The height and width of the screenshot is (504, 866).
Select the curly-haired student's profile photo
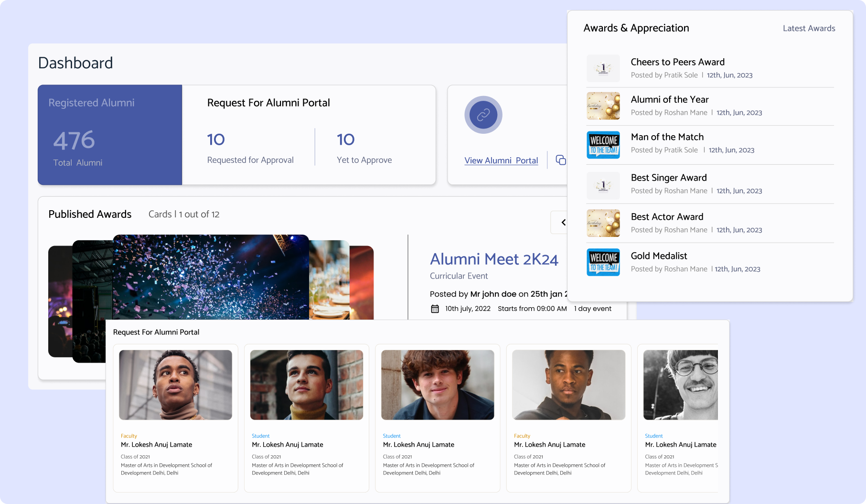[x=438, y=385]
